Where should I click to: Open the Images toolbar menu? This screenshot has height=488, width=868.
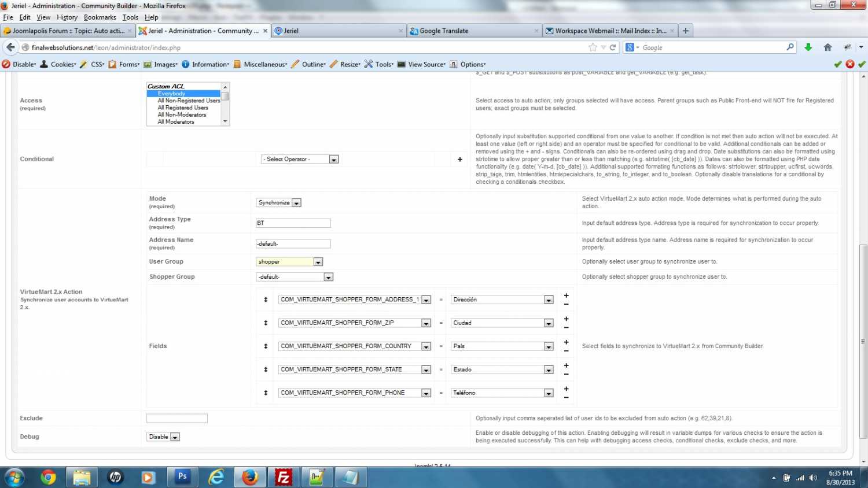coord(160,64)
